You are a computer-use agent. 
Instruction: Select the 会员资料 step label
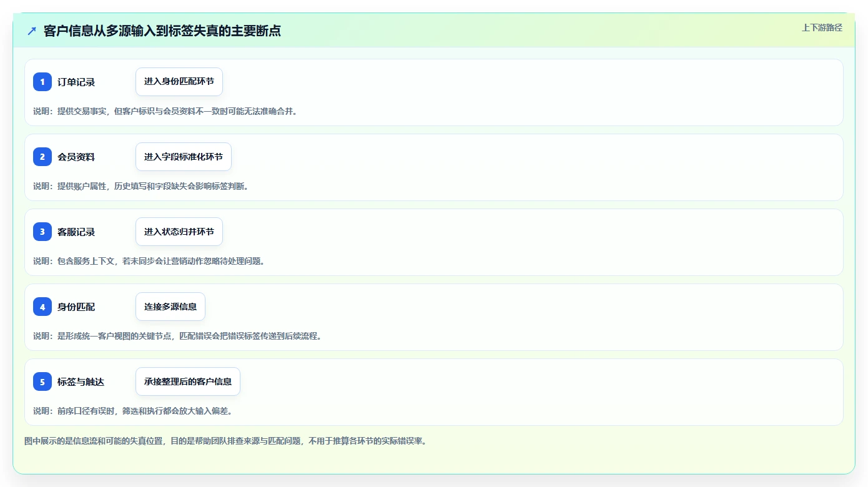click(x=76, y=157)
